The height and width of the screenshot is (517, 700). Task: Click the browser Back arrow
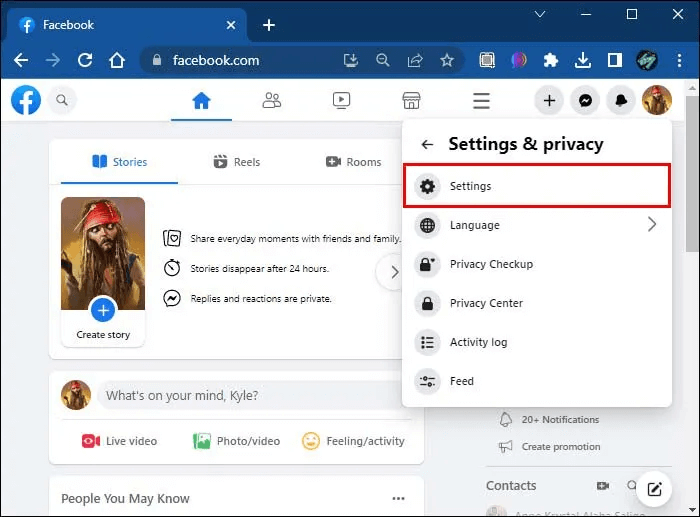(21, 60)
